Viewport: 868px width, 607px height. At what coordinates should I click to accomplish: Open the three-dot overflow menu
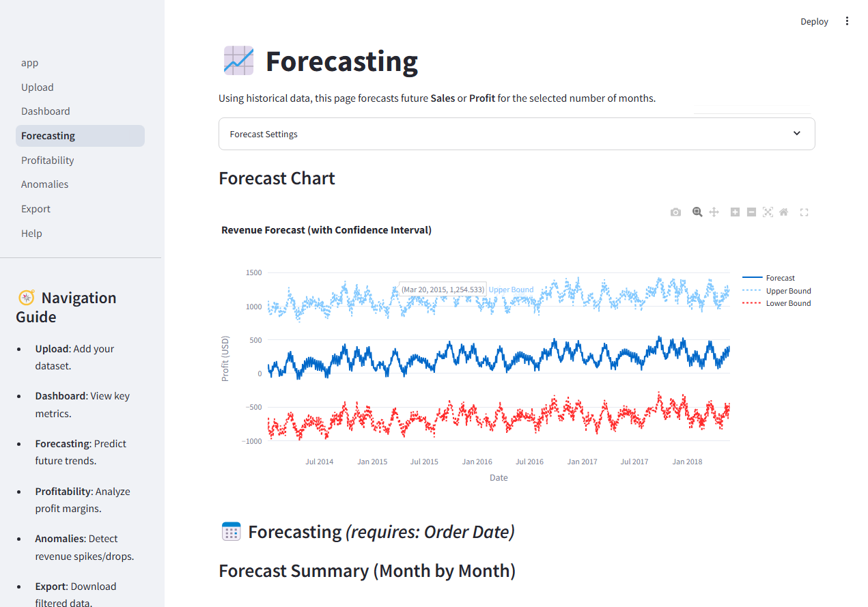tap(847, 20)
